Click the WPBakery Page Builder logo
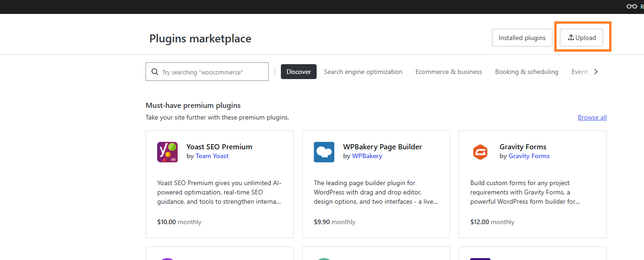 pyautogui.click(x=324, y=152)
